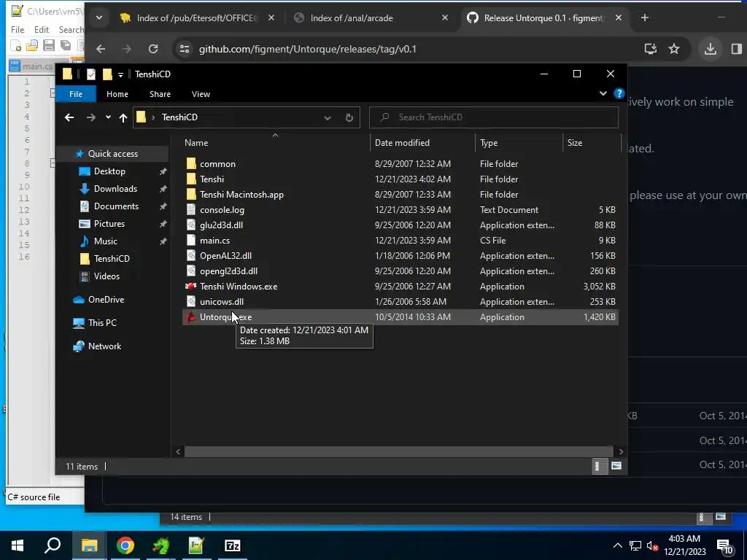
Task: Bookmark this page with star icon
Action: tap(673, 49)
